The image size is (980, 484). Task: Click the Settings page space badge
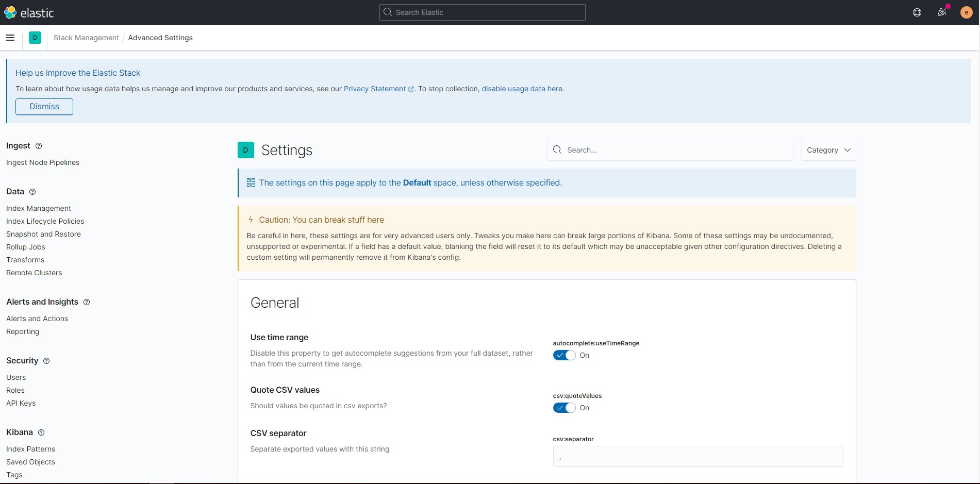tap(246, 150)
